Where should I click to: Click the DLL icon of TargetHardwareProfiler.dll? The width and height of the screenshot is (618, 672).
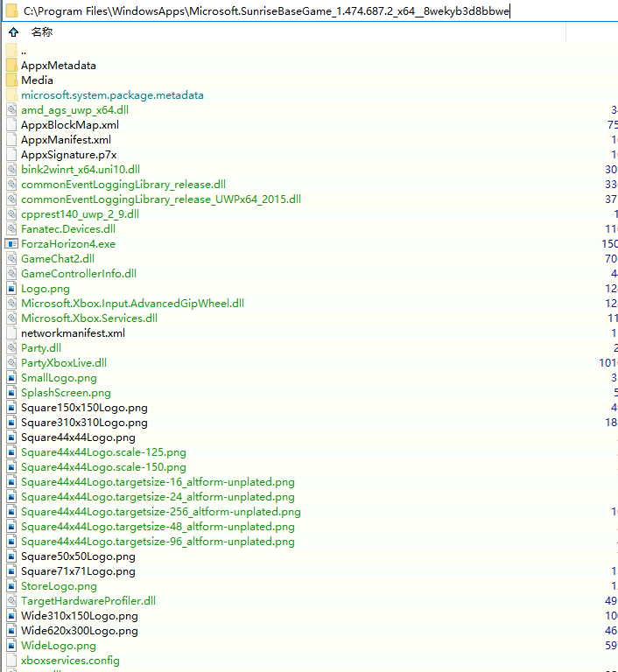tap(12, 601)
